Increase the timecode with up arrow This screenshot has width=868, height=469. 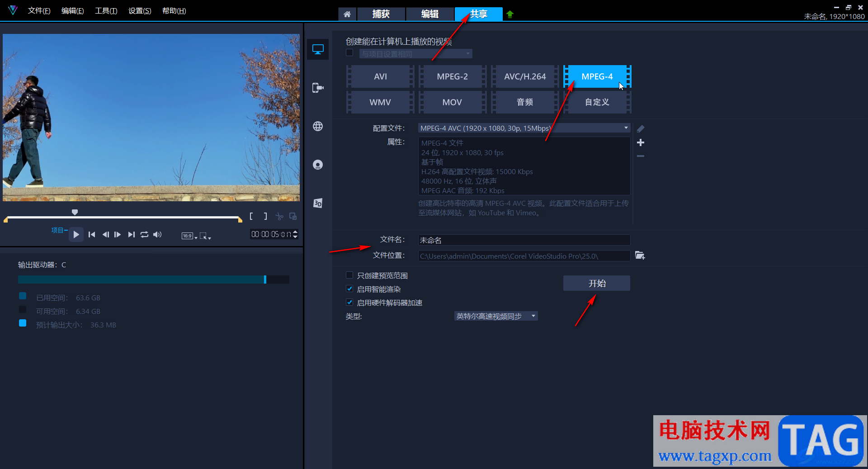(295, 232)
